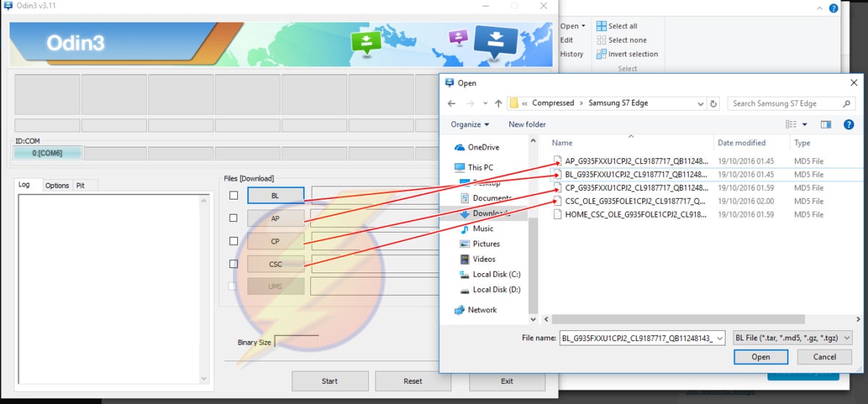The height and width of the screenshot is (404, 868).
Task: Click Open to confirm file selection
Action: (x=761, y=357)
